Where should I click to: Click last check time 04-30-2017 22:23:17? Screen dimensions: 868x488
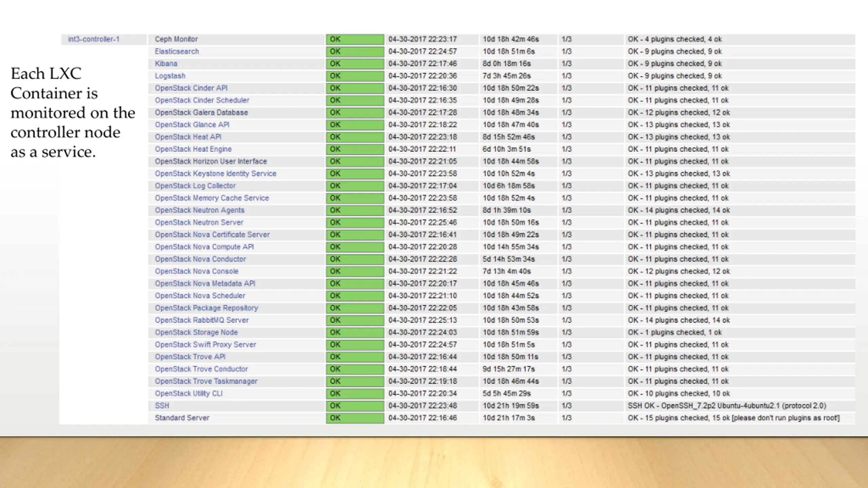tap(422, 39)
